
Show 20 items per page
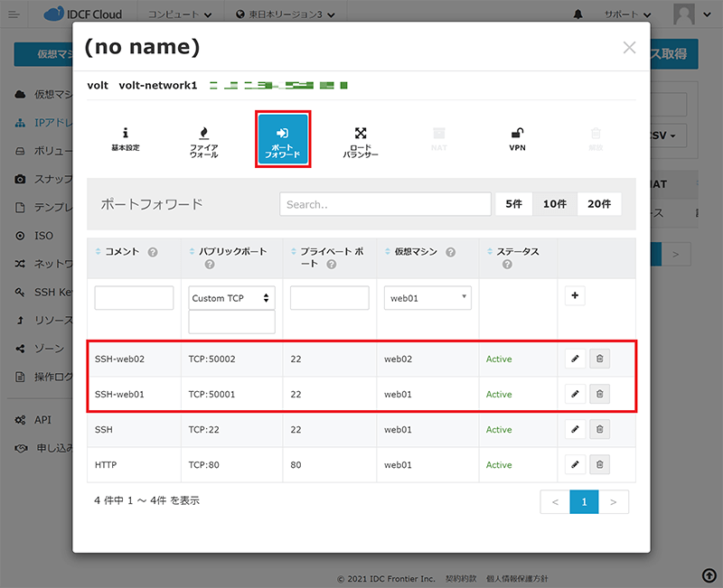pos(599,204)
